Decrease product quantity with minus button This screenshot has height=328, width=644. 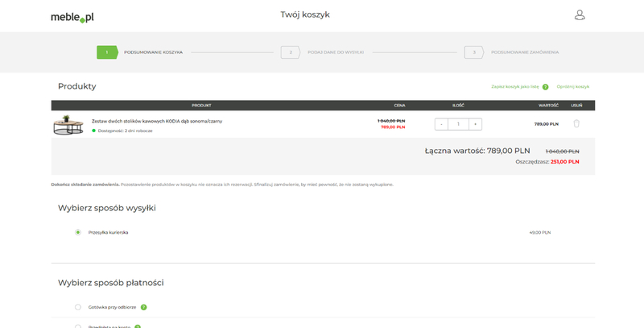[441, 124]
